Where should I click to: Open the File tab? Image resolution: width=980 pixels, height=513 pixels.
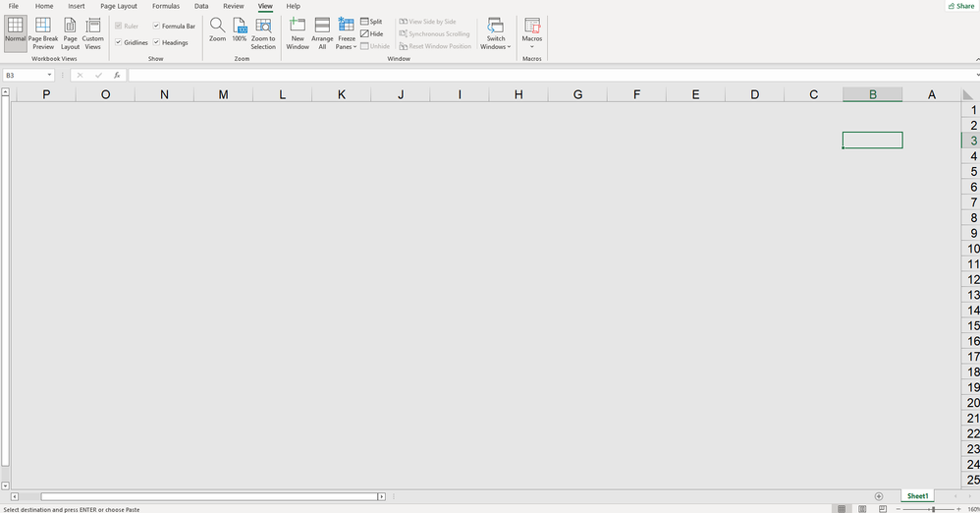pyautogui.click(x=13, y=6)
